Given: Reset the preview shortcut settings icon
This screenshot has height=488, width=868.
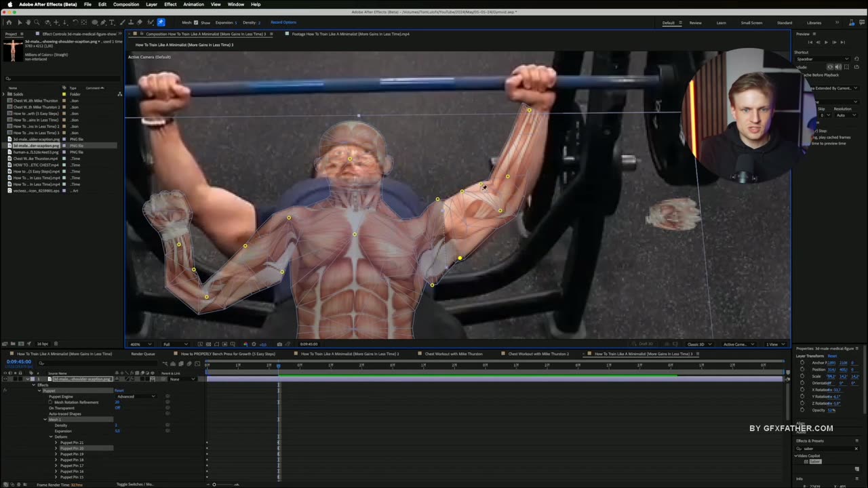Looking at the screenshot, I should click(x=856, y=59).
